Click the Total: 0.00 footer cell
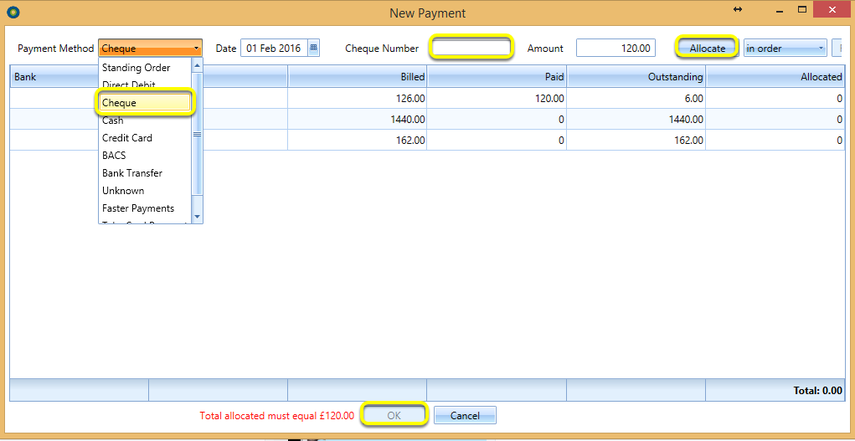Screen dimensions: 855x441 [775, 390]
